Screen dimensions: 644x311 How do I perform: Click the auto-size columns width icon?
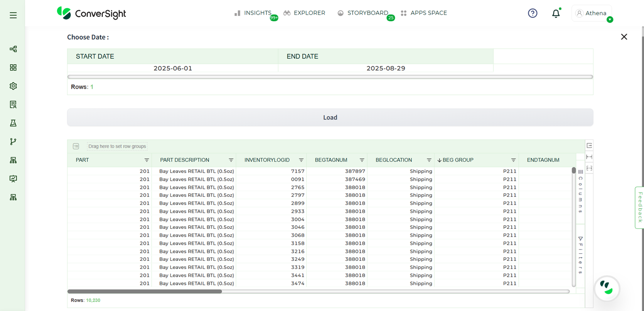tap(589, 157)
